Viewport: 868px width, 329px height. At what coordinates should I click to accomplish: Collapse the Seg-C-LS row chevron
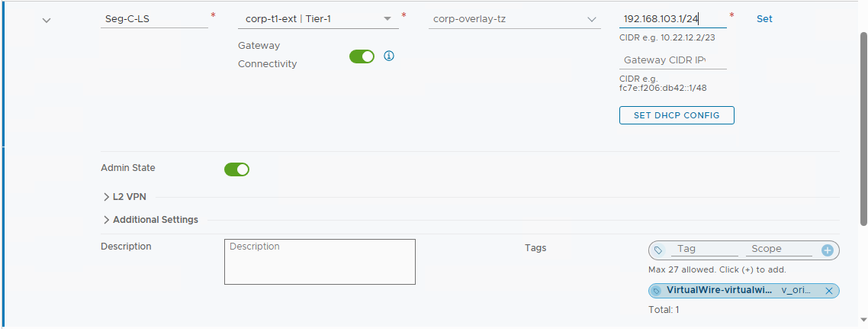click(x=47, y=21)
